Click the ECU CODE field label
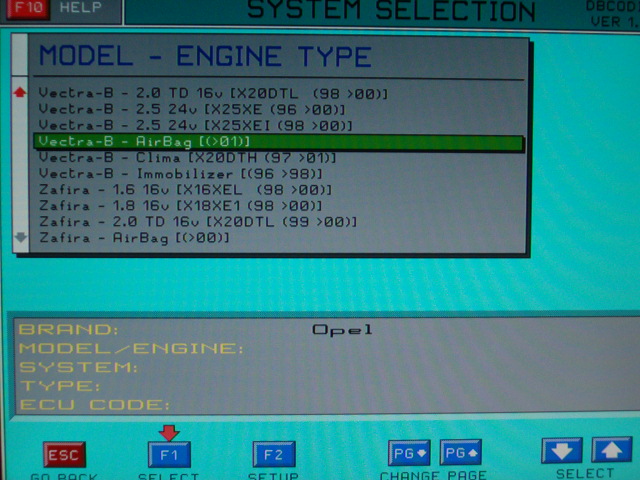The image size is (640, 480). [x=95, y=404]
